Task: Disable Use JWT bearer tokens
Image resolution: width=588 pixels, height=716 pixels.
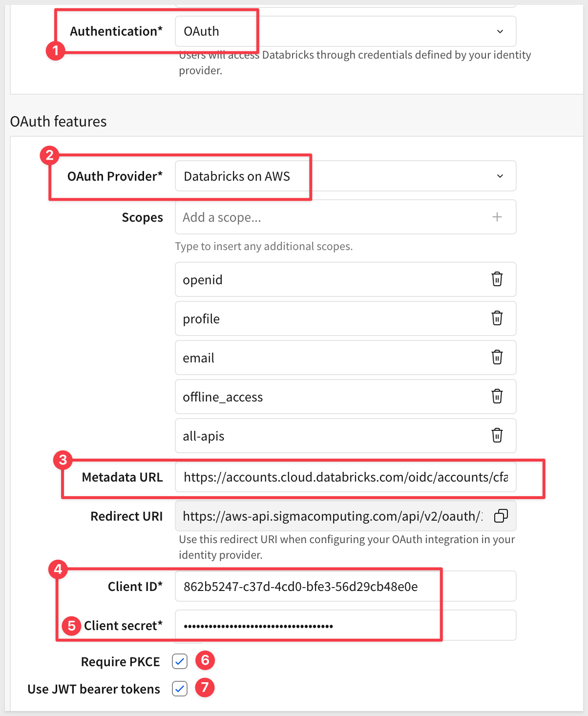Action: (x=180, y=689)
